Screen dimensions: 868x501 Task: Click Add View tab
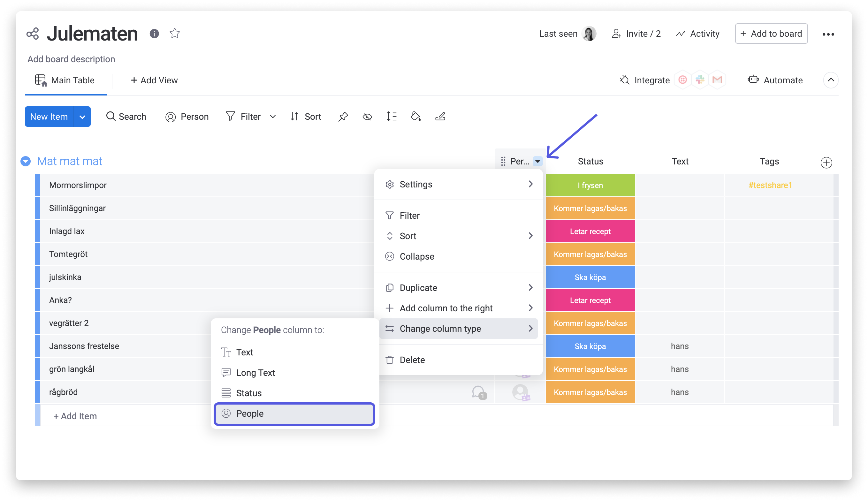pyautogui.click(x=154, y=80)
